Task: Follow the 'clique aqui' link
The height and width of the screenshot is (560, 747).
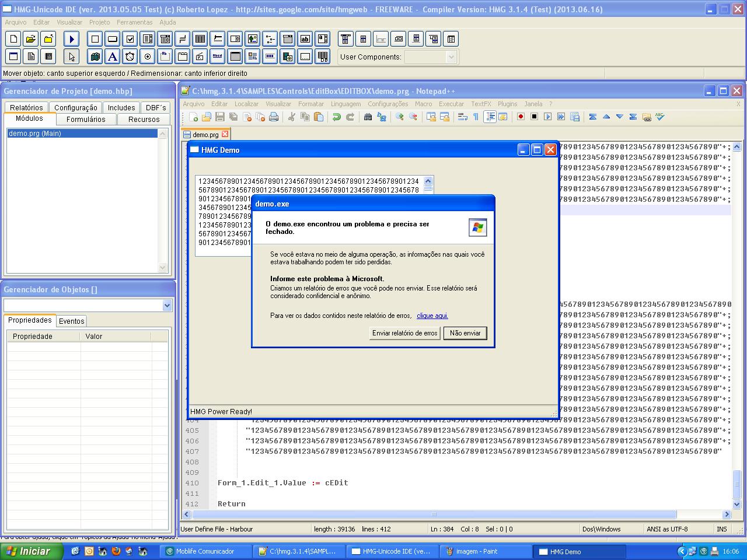Action: click(432, 316)
